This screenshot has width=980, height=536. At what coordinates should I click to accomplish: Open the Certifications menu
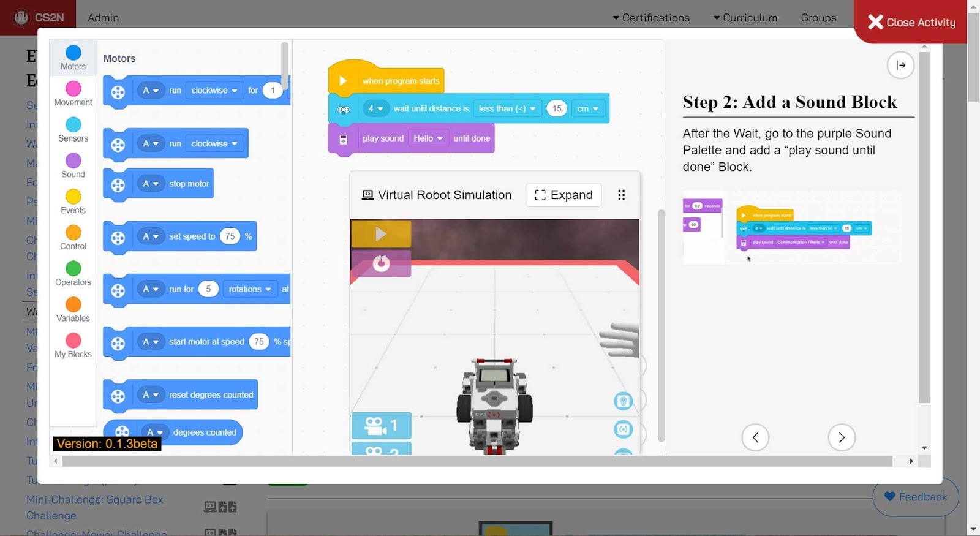651,18
